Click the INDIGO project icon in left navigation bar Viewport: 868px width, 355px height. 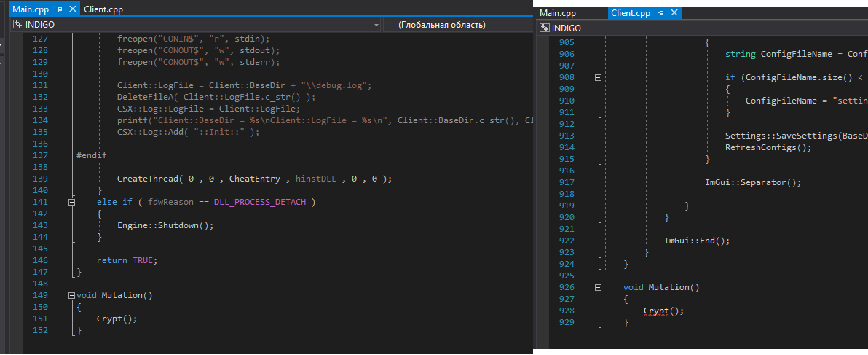(17, 25)
